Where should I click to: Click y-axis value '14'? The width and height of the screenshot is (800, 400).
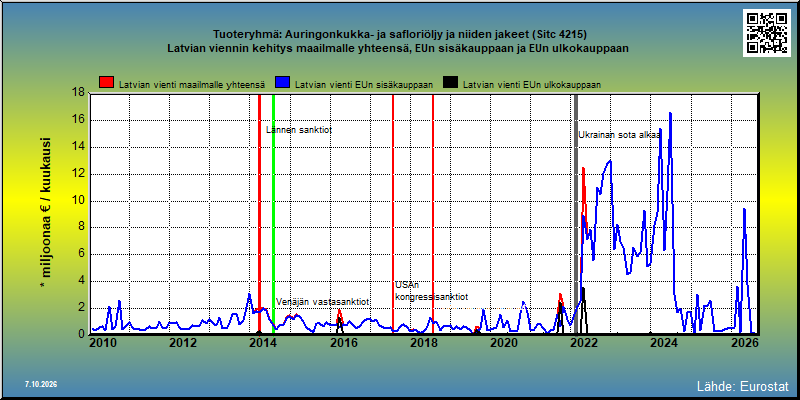78,147
